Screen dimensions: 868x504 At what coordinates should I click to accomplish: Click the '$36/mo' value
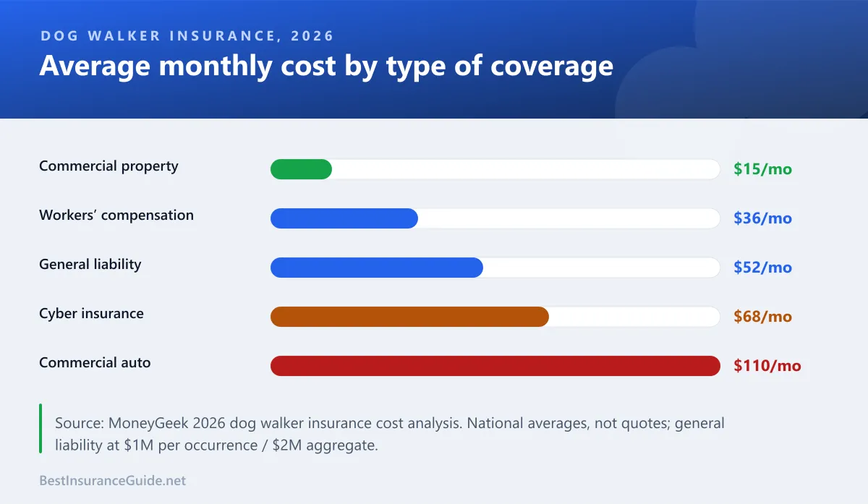point(763,218)
